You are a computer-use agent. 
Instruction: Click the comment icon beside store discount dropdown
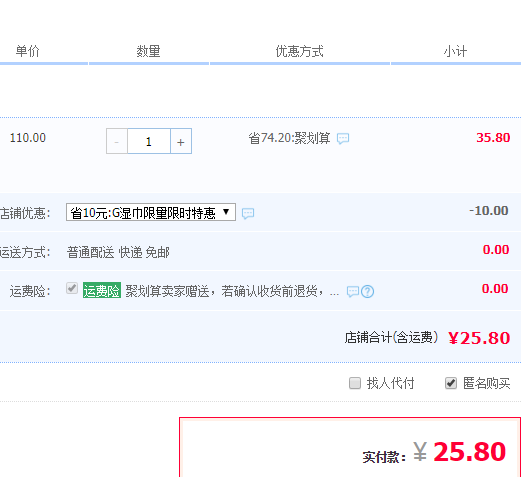(x=248, y=214)
